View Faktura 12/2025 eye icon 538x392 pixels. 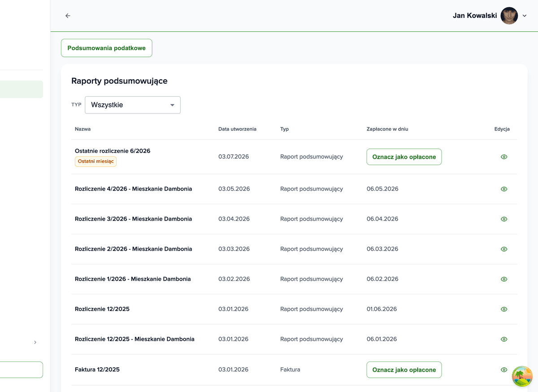coord(504,370)
